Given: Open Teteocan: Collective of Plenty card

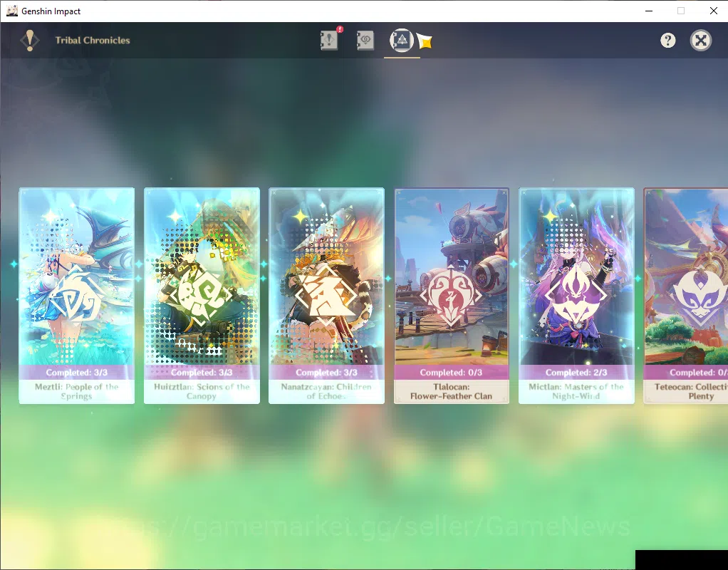Looking at the screenshot, I should (686, 296).
